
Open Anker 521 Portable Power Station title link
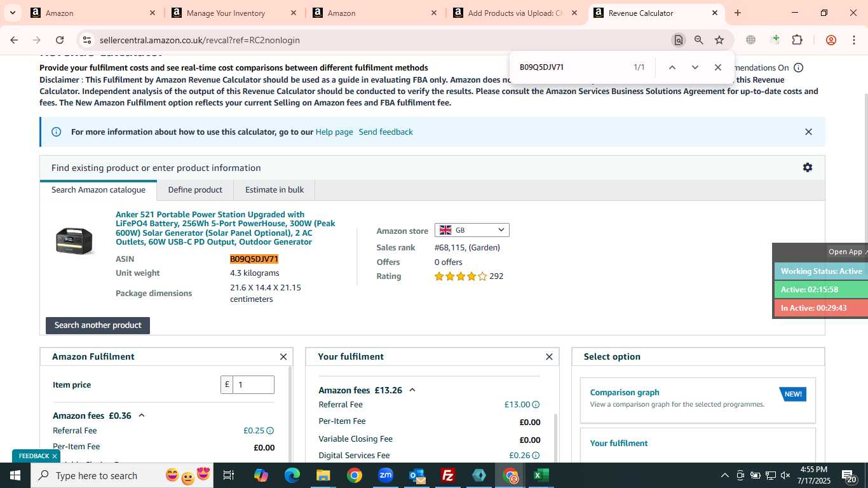click(226, 228)
